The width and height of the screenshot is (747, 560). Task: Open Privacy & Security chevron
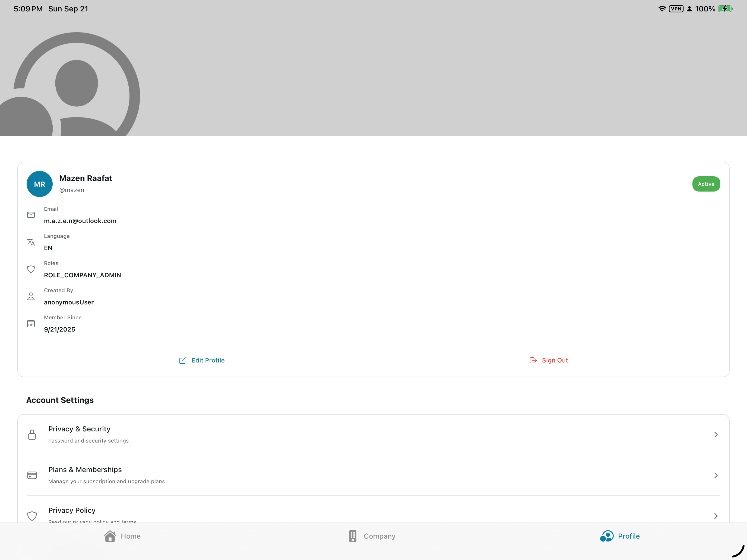point(716,434)
